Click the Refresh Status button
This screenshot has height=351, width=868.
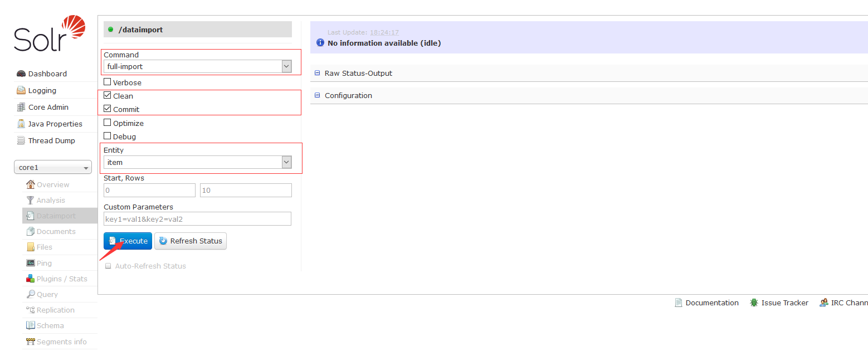[x=191, y=241]
